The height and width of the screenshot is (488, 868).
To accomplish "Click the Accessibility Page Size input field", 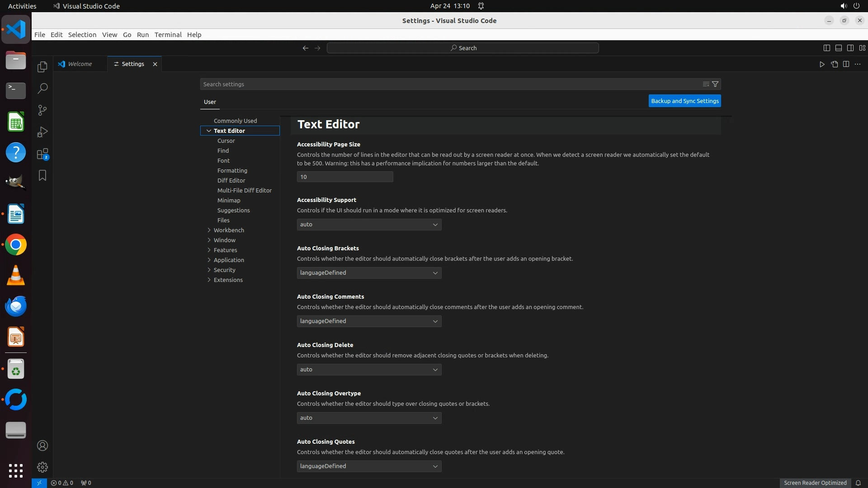I will (344, 177).
